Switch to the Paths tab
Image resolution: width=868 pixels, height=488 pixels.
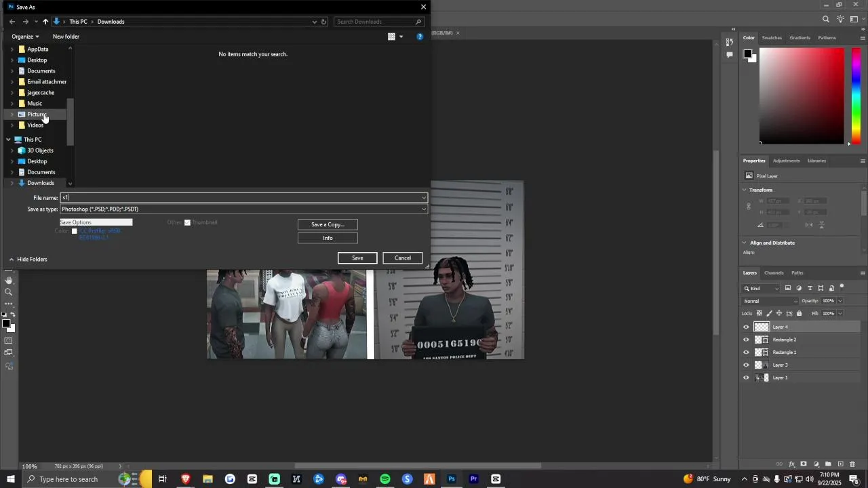click(x=797, y=272)
